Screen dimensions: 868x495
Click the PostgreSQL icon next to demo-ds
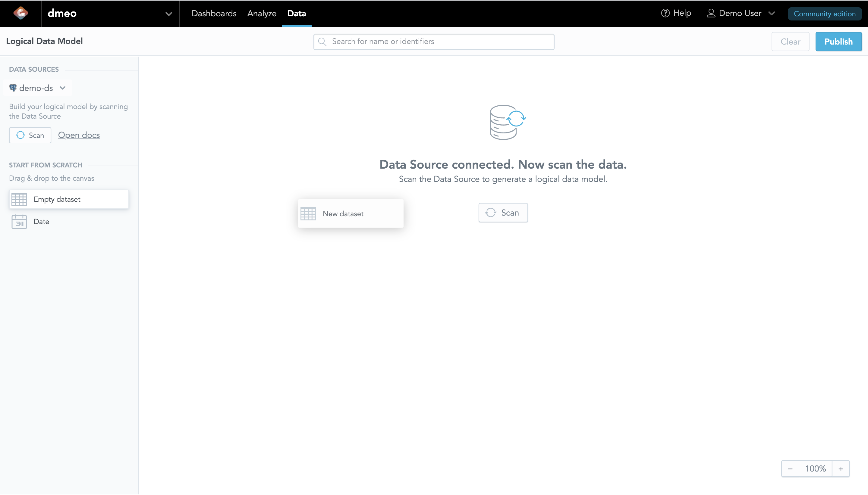[x=13, y=88]
